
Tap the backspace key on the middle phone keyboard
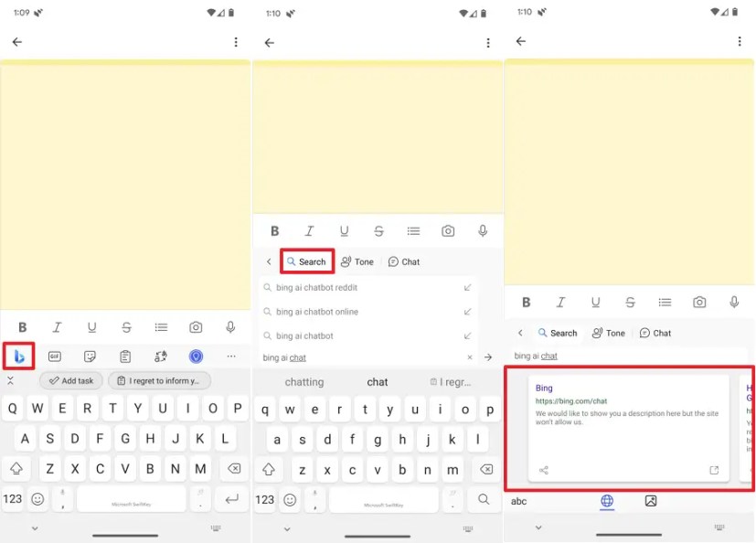tap(486, 469)
